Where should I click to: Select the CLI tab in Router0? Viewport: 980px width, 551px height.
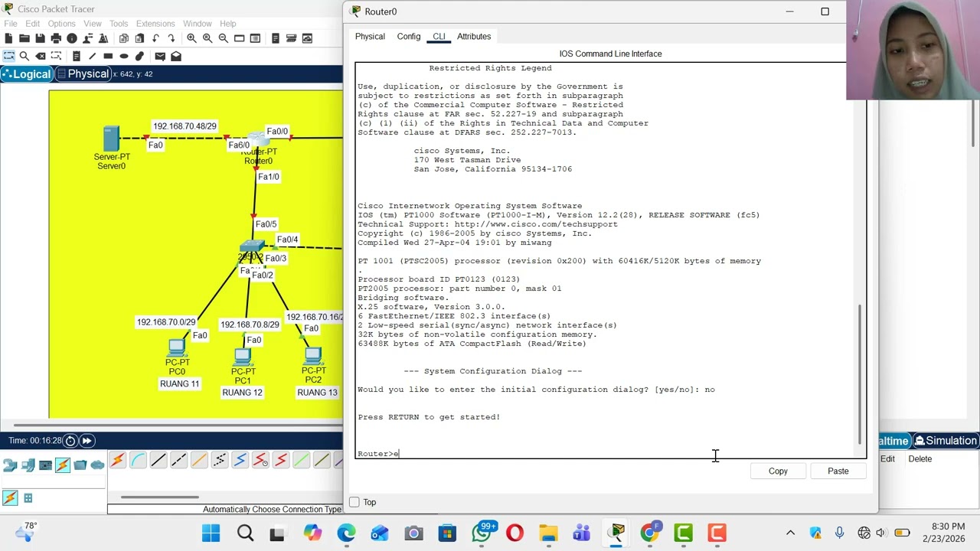click(x=439, y=37)
